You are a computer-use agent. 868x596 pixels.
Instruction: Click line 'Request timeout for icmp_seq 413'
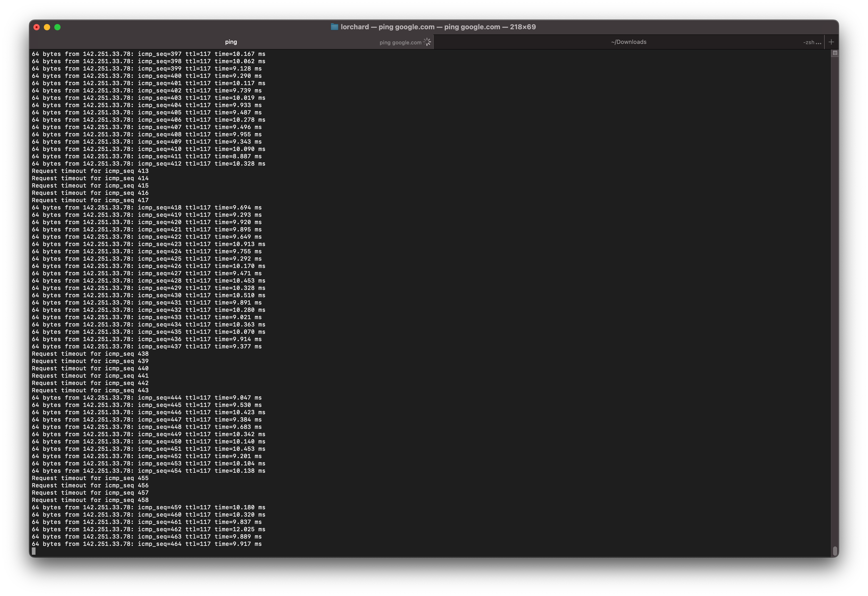[90, 171]
